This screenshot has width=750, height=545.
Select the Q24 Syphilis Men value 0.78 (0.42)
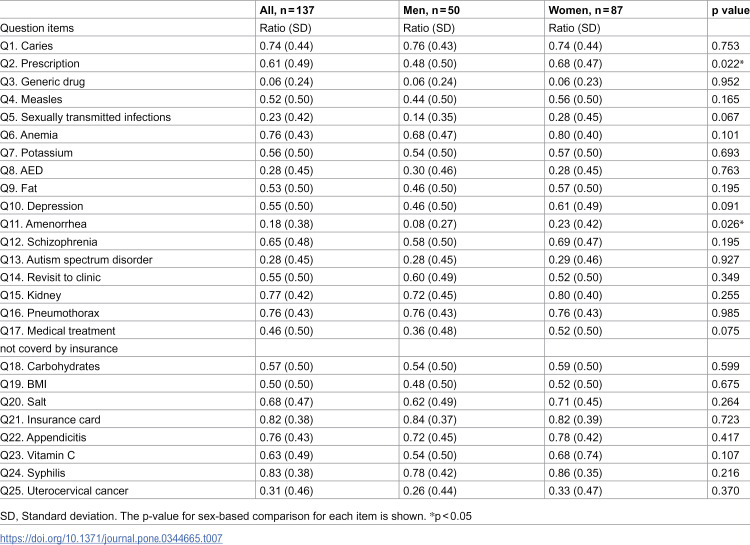(430, 473)
